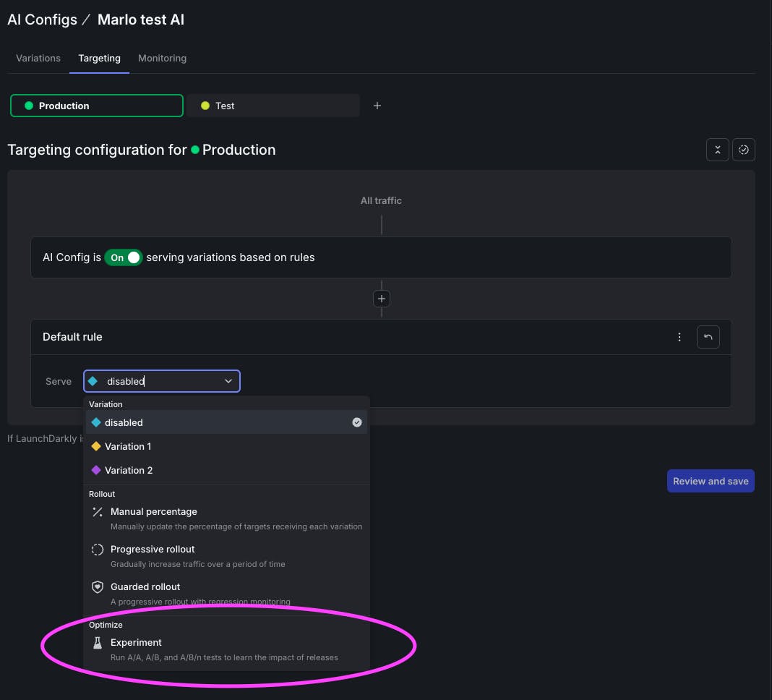
Task: Select the Manual percentage rollout option
Action: 154,512
